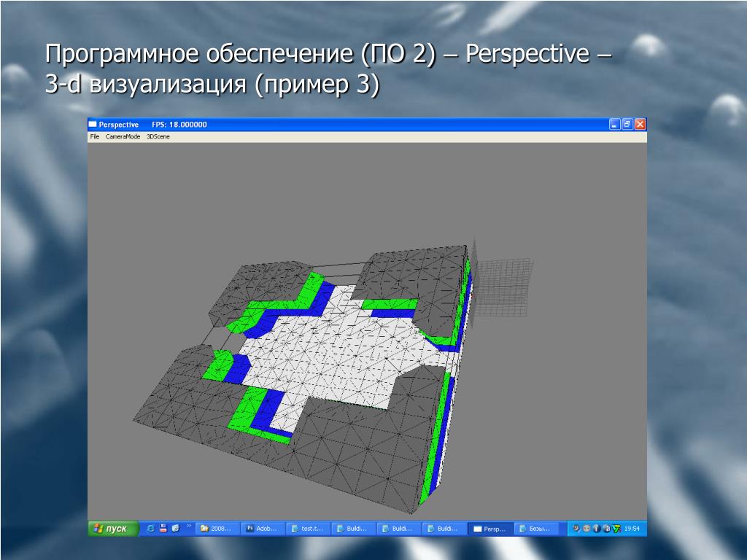
Task: Click the green-yellow V tray icon
Action: pyautogui.click(x=616, y=529)
